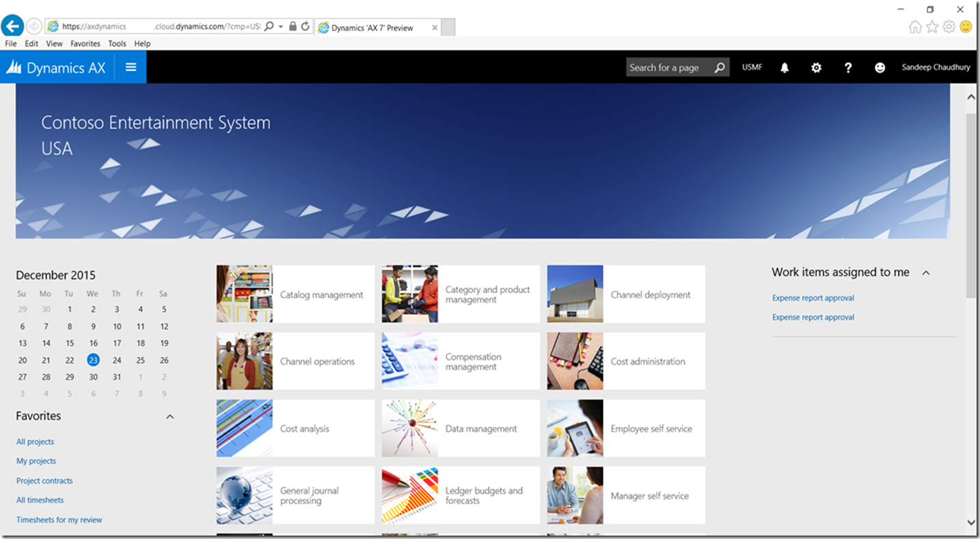Open the second Expense report approval item
The width and height of the screenshot is (980, 539).
pos(813,317)
